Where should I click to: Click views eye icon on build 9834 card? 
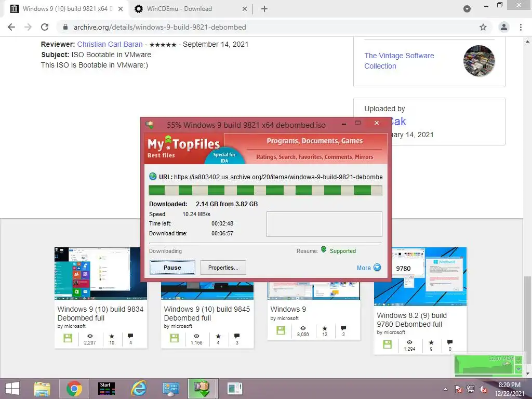pos(90,336)
